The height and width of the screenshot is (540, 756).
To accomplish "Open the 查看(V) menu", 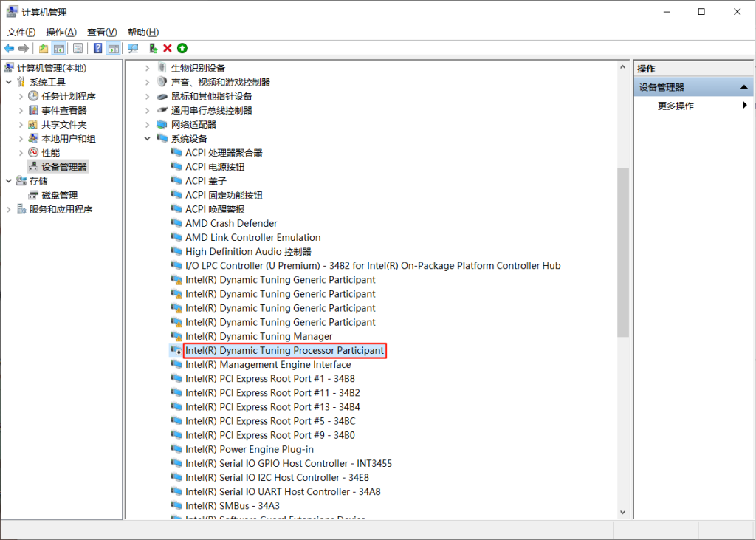I will point(102,33).
